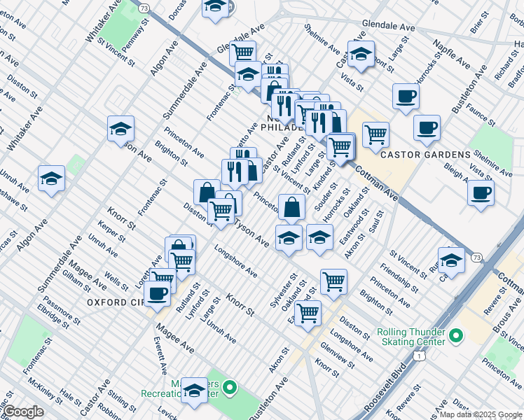Click the Everett Ave street label
The height and width of the screenshot is (420, 524).
(x=160, y=356)
